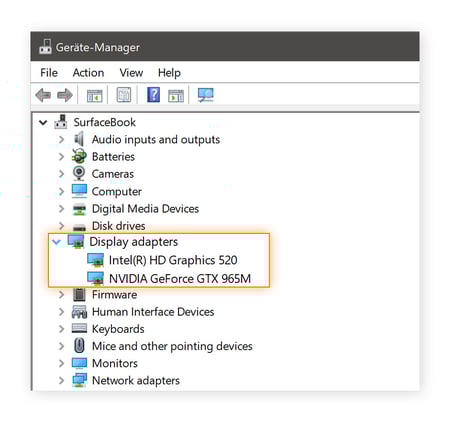Select the Intel(R) HD Graphics 520 device
Viewport: 450px width, 421px height.
(x=173, y=260)
